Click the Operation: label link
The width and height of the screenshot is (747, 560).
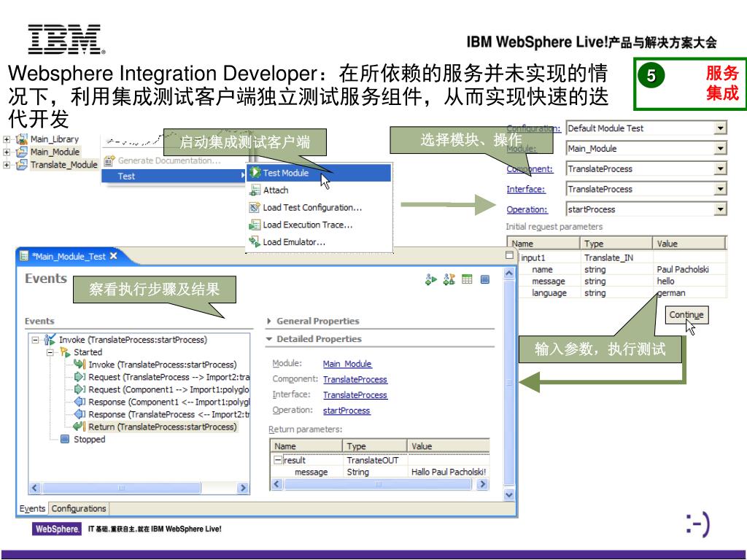point(527,209)
